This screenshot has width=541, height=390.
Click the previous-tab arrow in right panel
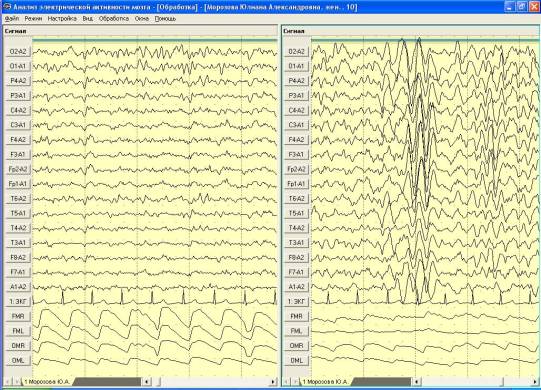click(286, 382)
